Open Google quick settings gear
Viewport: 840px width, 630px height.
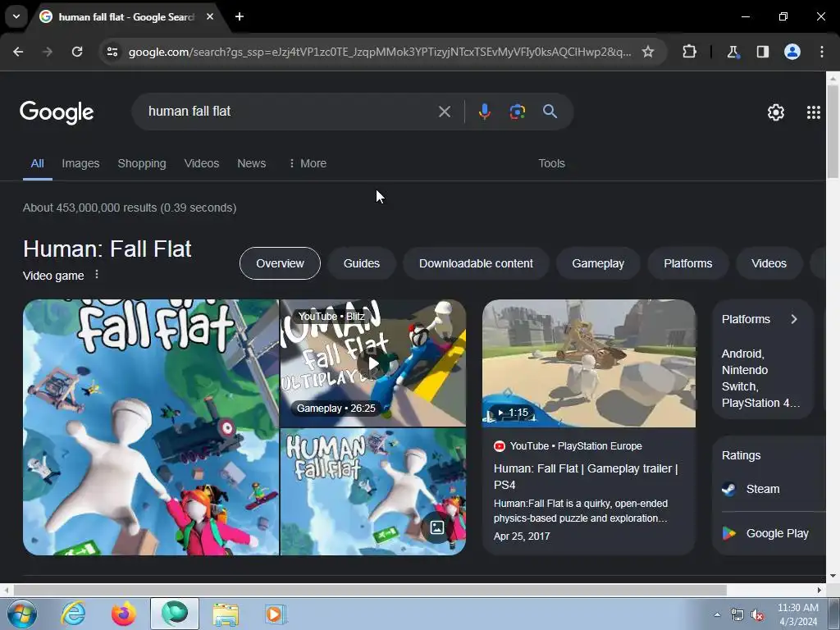[x=776, y=112]
